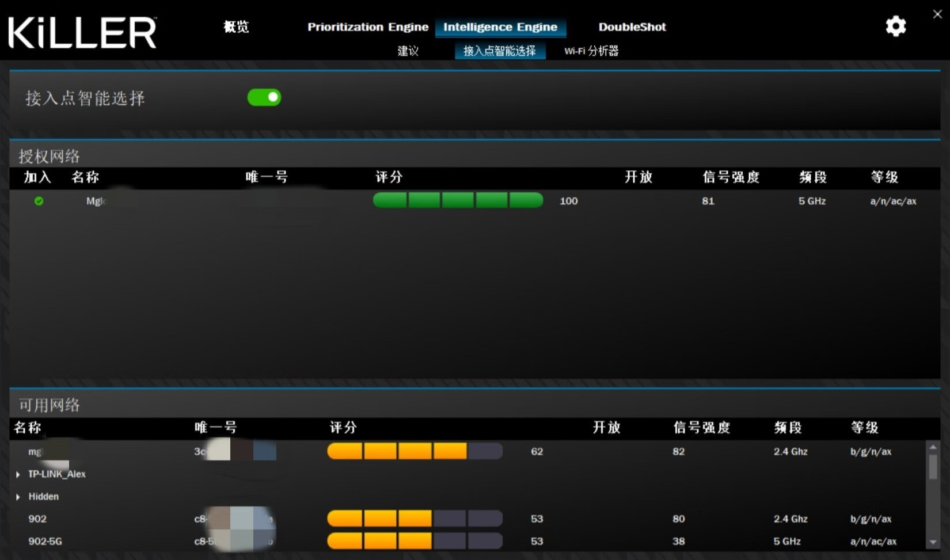Go to 建议 sub-tab
The image size is (950, 560).
(x=408, y=51)
